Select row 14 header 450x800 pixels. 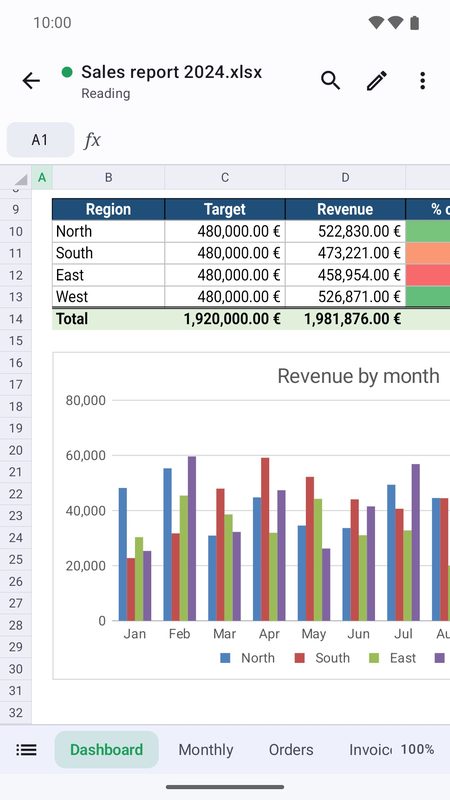[x=16, y=319]
